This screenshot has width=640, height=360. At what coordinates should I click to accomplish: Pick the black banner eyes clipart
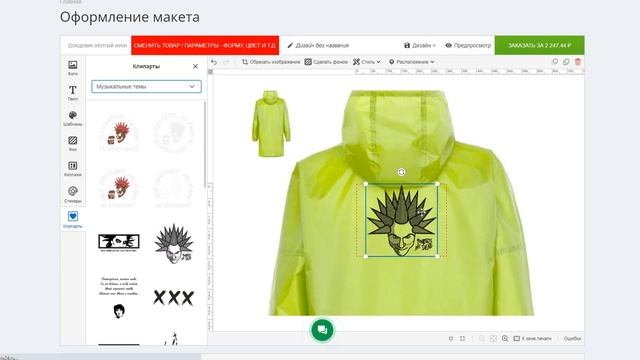pyautogui.click(x=119, y=243)
